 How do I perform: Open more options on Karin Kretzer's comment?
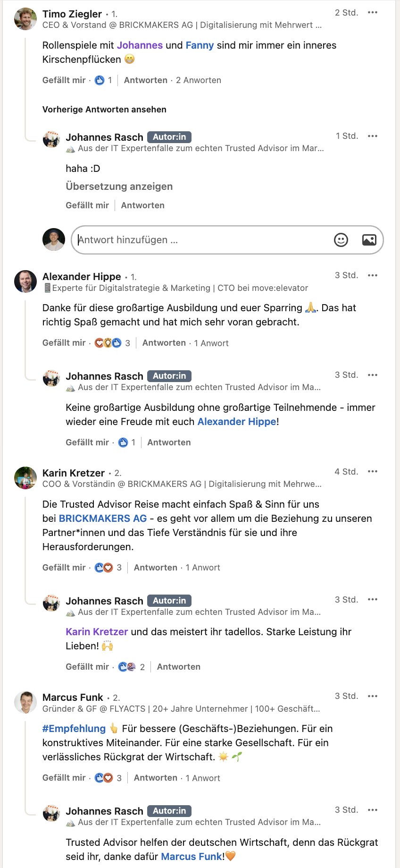click(x=373, y=471)
